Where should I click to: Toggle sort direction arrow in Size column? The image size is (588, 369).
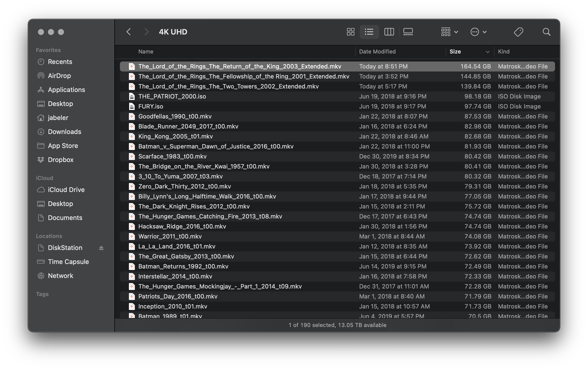pos(487,52)
